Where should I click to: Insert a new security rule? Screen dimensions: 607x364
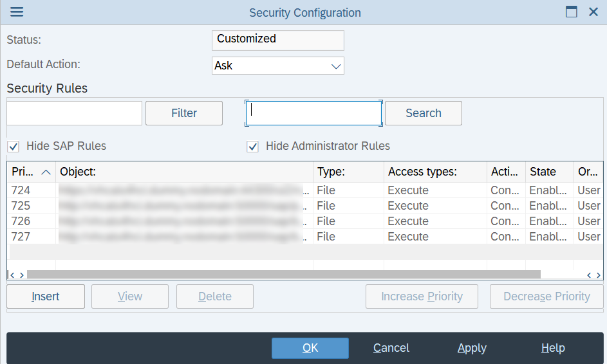(46, 296)
